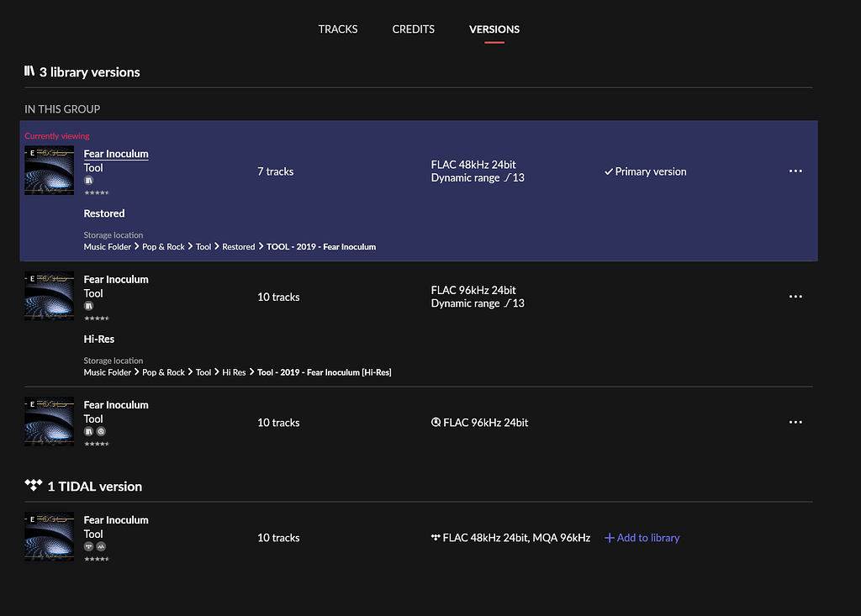
Task: Click the TIDAL icon beside "1 TIDAL version"
Action: [34, 485]
